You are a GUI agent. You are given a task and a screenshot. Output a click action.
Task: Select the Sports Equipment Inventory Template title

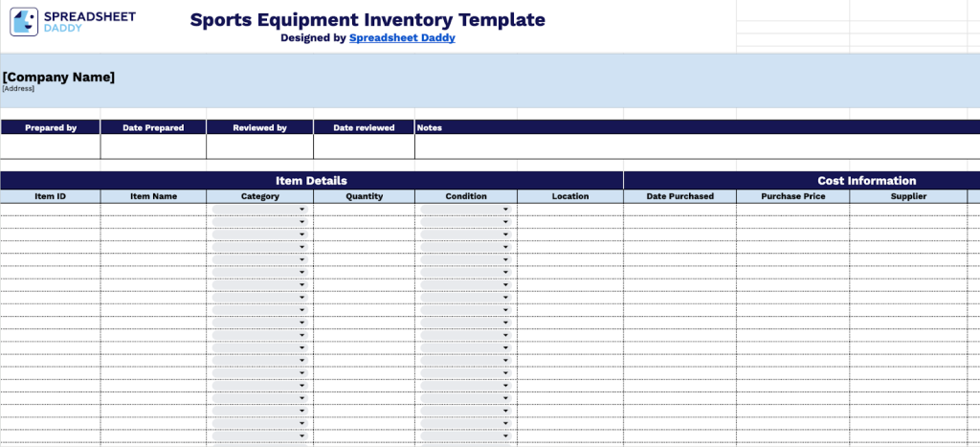point(367,20)
